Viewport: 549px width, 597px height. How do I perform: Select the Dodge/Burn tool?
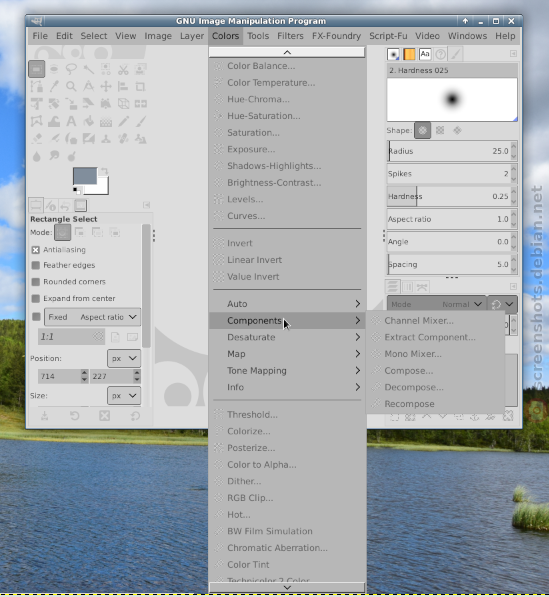pyautogui.click(x=71, y=156)
